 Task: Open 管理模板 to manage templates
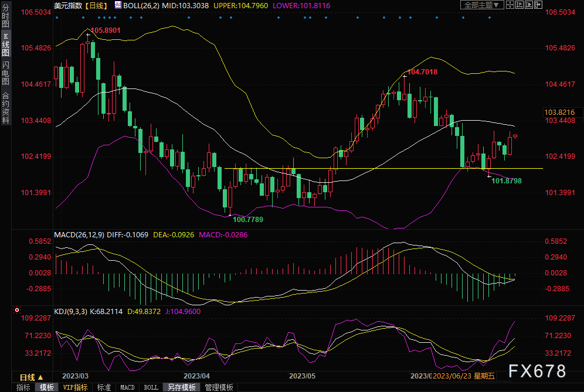219,387
